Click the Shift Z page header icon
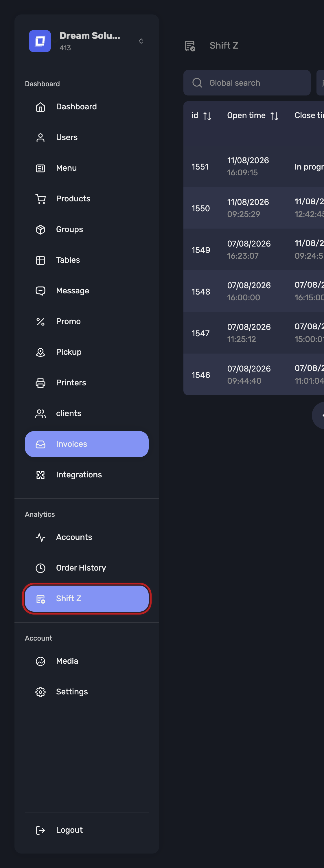Screen dimensions: 324x868 pyautogui.click(x=190, y=46)
